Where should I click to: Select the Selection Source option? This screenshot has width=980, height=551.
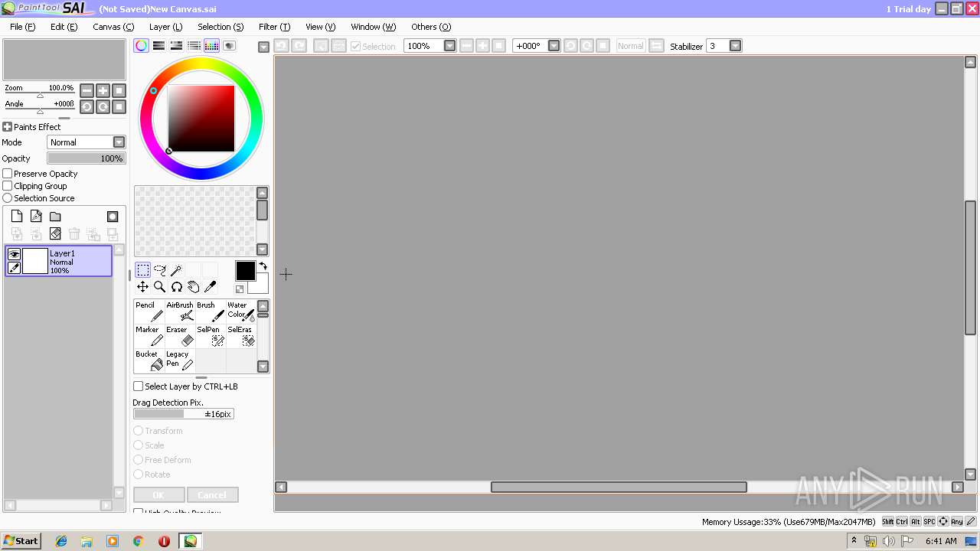click(x=8, y=198)
